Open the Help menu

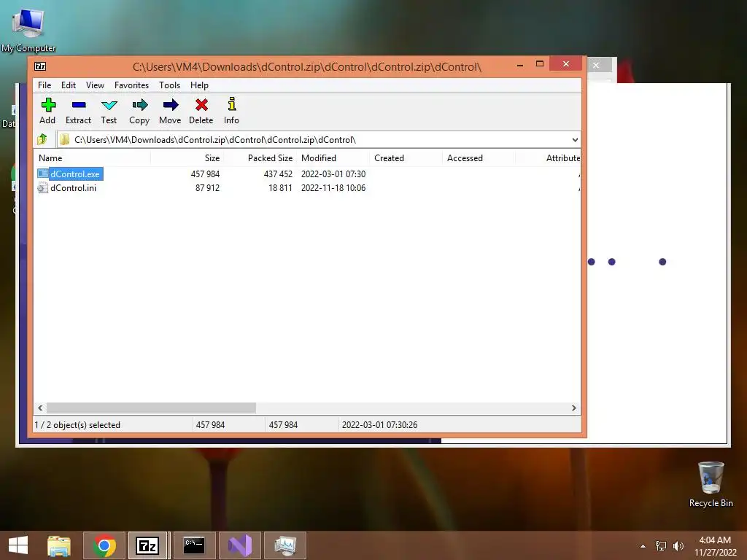[199, 85]
